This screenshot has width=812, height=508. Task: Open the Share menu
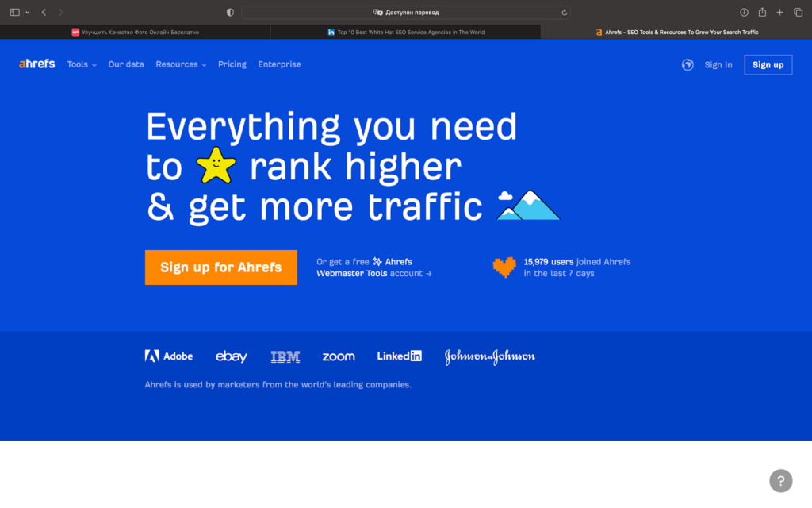[762, 12]
